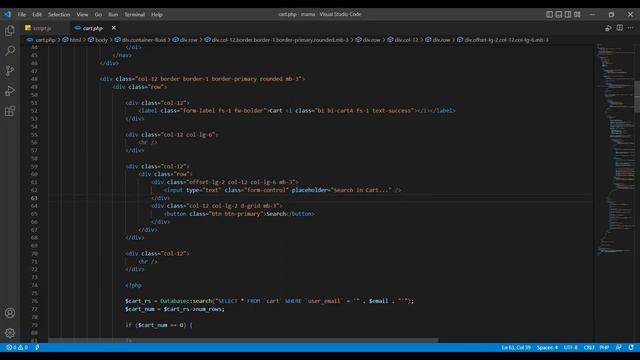640x360 pixels.
Task: Toggle primary side bar layout icon
Action: coord(549,14)
